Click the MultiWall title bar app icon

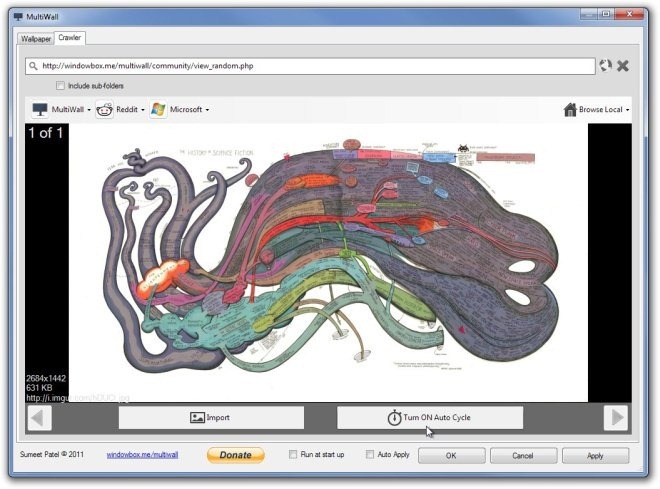tap(18, 17)
